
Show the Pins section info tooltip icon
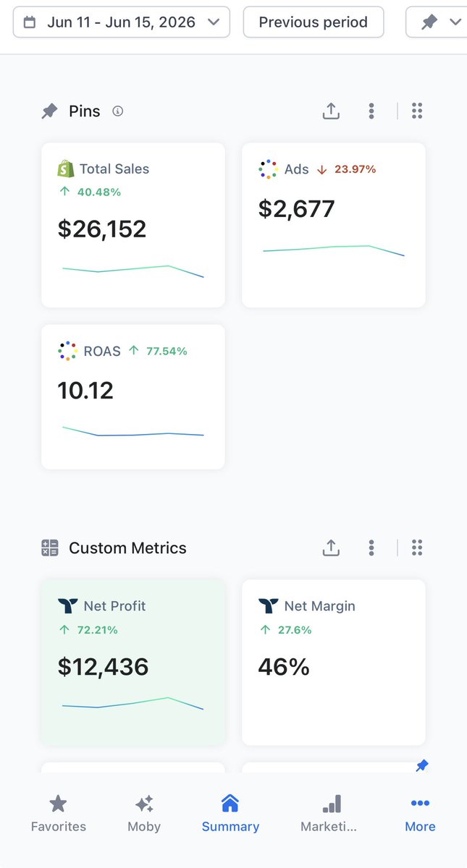pos(118,111)
